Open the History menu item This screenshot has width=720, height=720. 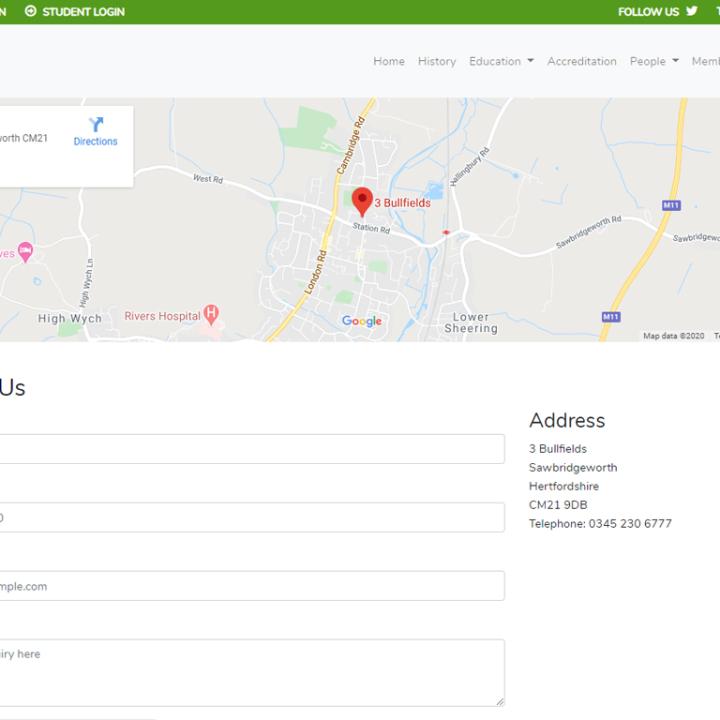tap(437, 61)
